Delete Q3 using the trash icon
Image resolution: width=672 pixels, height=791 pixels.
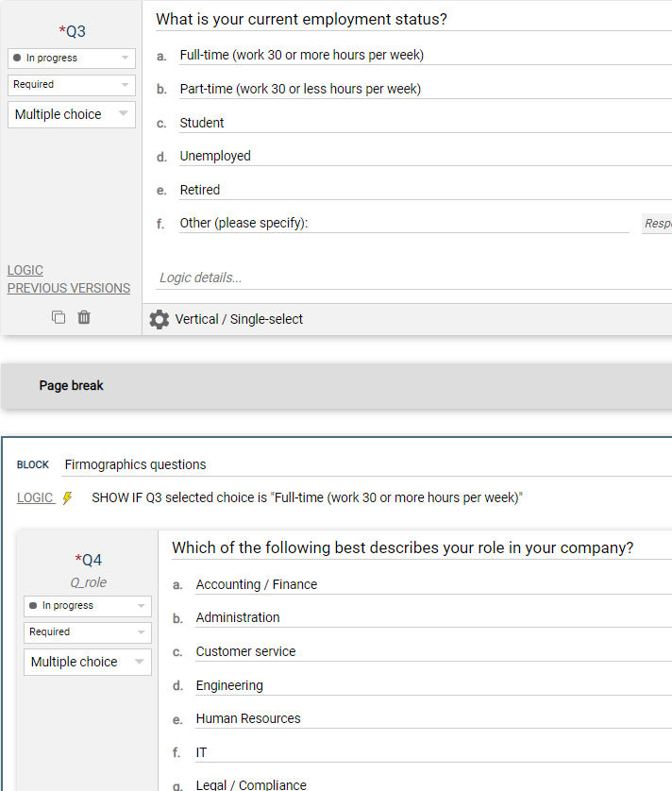point(84,317)
